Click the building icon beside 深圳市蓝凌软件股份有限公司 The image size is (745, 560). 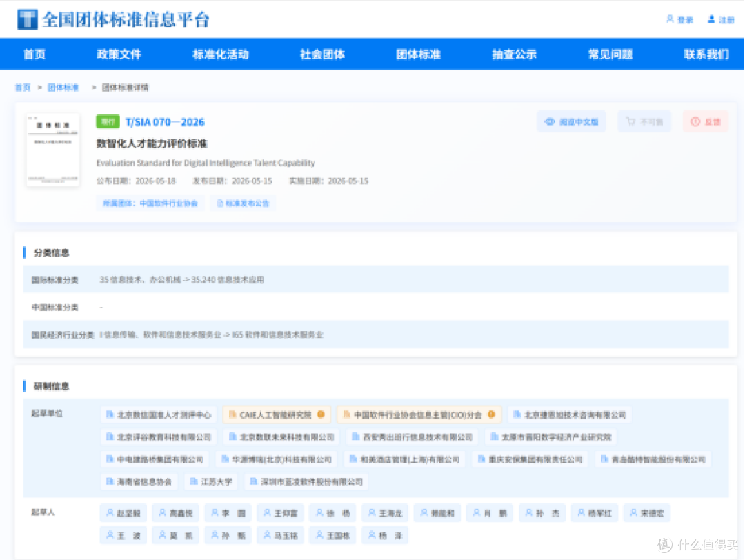(x=254, y=481)
